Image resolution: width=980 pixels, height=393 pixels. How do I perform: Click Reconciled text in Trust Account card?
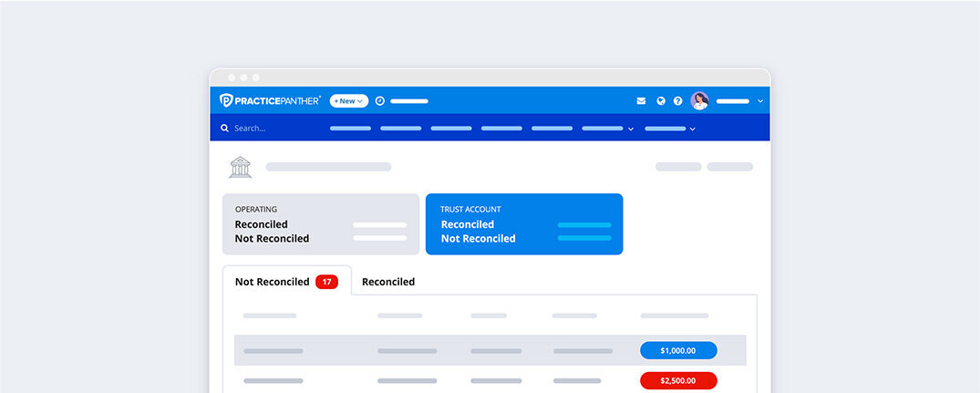pyautogui.click(x=468, y=224)
